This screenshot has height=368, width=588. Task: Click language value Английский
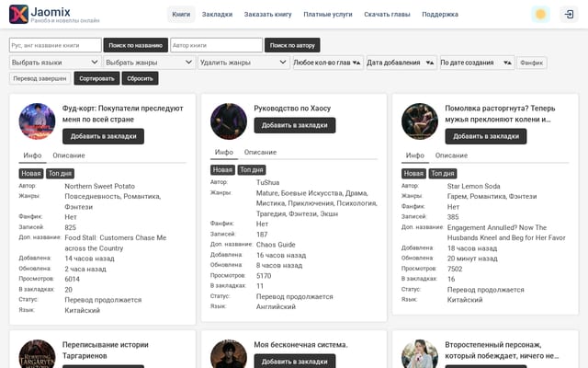point(276,306)
